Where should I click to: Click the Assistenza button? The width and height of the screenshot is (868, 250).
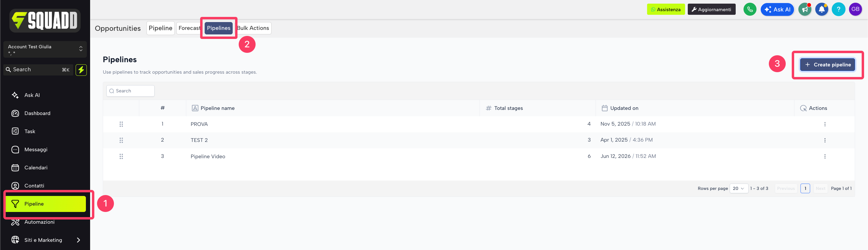pyautogui.click(x=665, y=9)
